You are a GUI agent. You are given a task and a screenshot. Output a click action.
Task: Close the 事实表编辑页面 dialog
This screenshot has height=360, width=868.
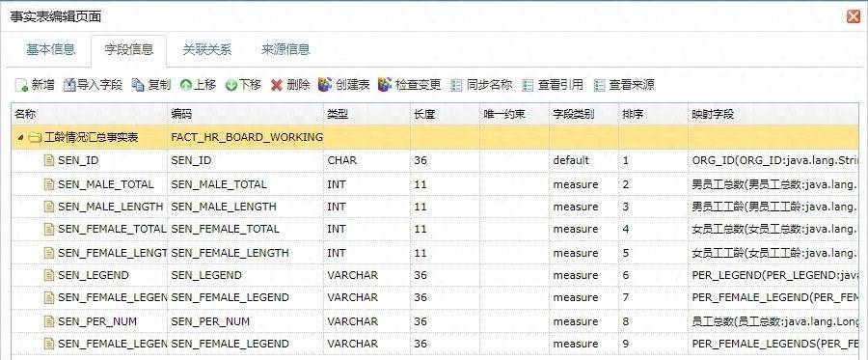tap(854, 17)
